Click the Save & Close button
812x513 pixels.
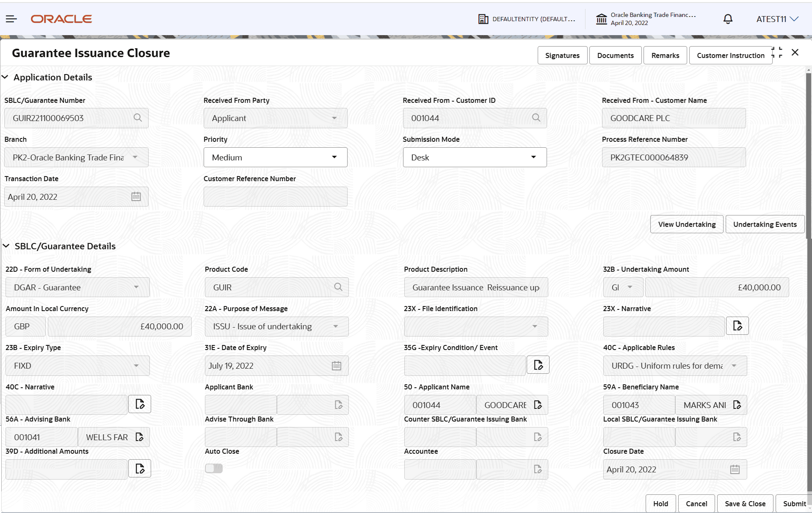coord(745,504)
